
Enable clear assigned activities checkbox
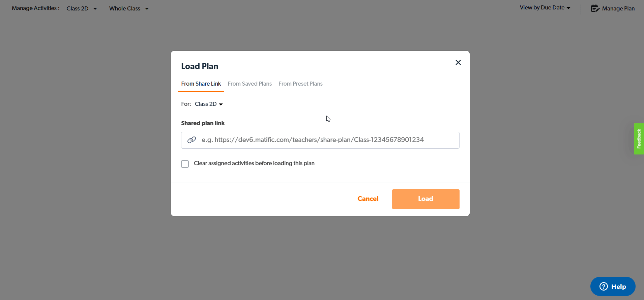click(x=185, y=164)
